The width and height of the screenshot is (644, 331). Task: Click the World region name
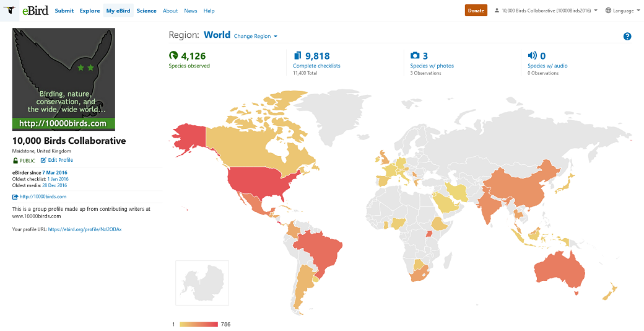[217, 35]
